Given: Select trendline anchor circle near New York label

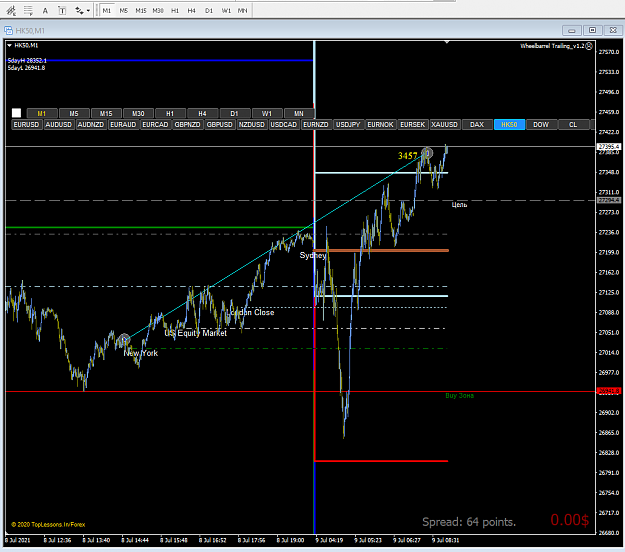Looking at the screenshot, I should click(x=124, y=340).
